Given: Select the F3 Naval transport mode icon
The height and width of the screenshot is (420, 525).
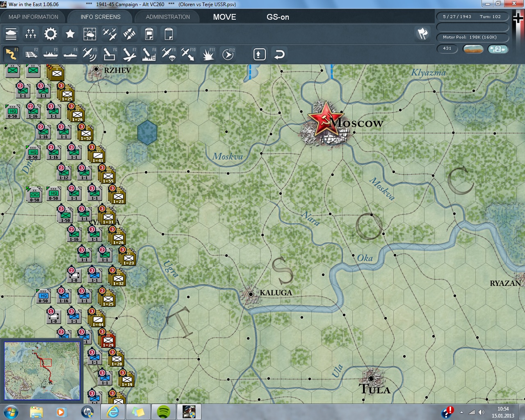Looking at the screenshot, I should pos(50,54).
